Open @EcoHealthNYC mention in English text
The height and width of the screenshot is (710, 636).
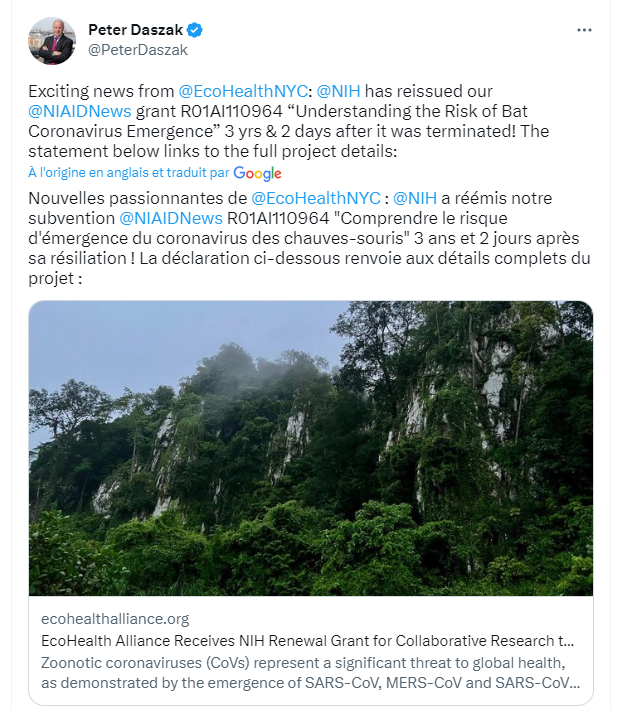242,92
